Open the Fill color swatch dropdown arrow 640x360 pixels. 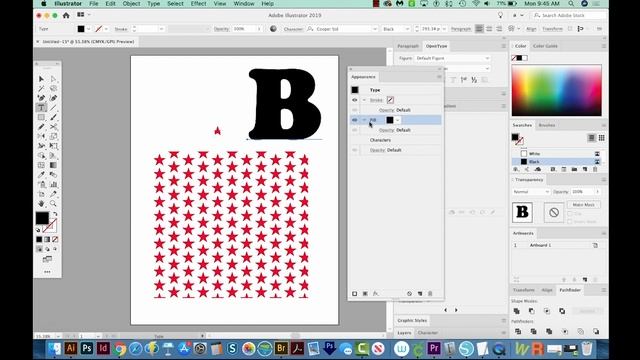[x=398, y=120]
